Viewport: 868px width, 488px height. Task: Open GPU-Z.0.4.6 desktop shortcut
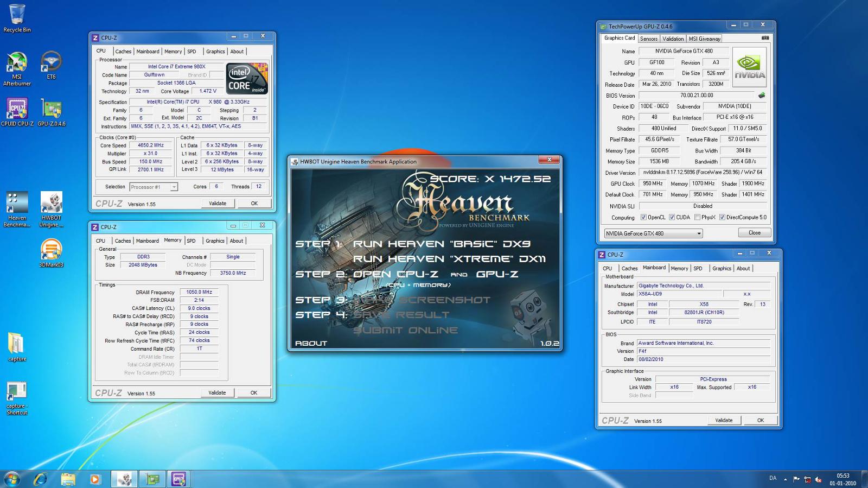(51, 112)
